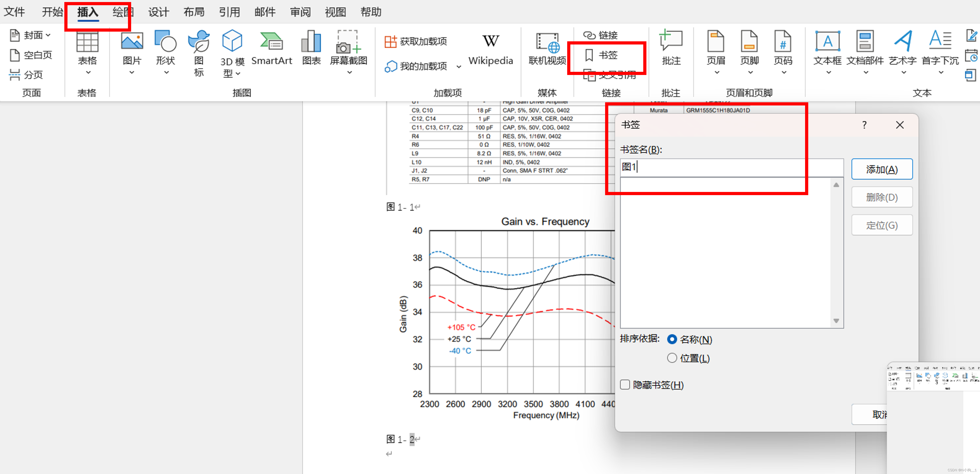Insert a Chart (图表)

[x=311, y=48]
